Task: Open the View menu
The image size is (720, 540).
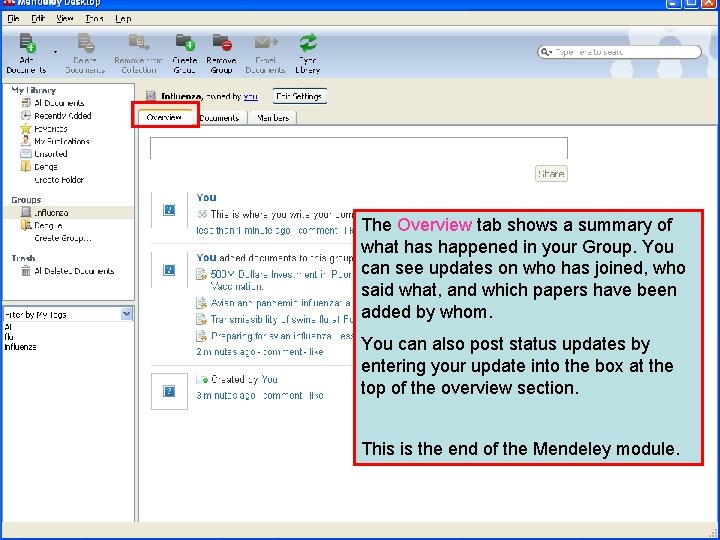Action: (65, 19)
